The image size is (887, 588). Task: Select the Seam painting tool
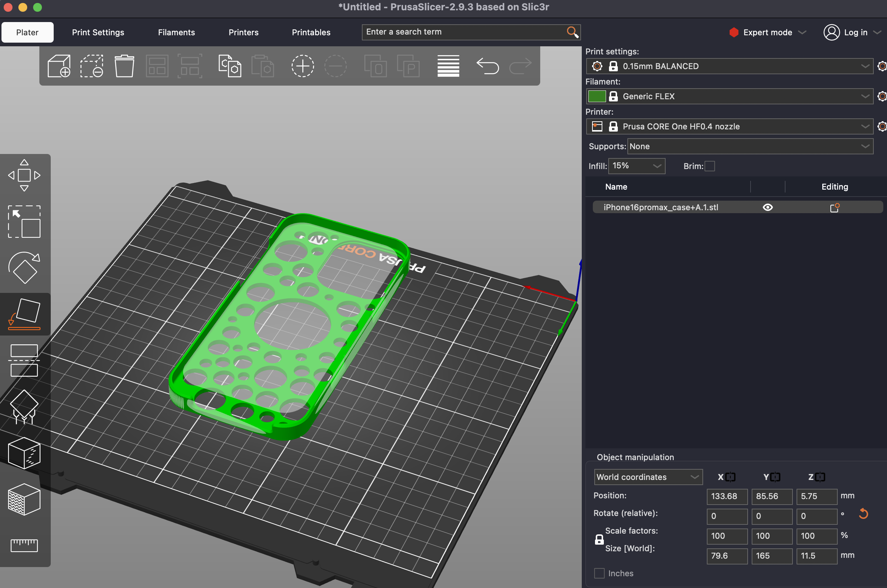24,454
